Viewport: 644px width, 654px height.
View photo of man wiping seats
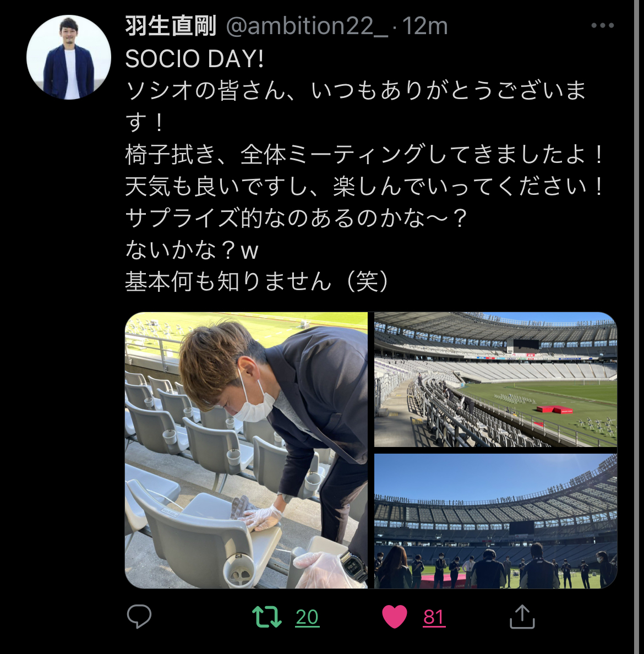[x=246, y=450]
